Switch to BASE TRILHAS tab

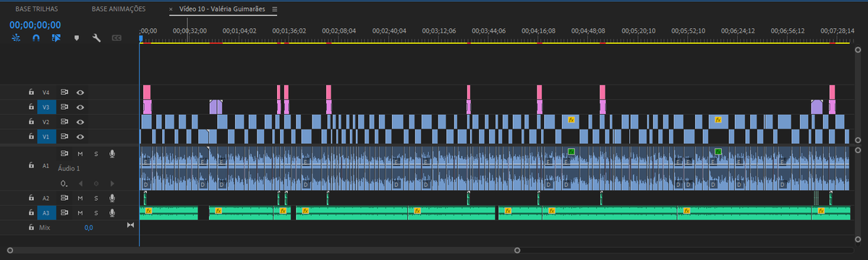pos(37,9)
